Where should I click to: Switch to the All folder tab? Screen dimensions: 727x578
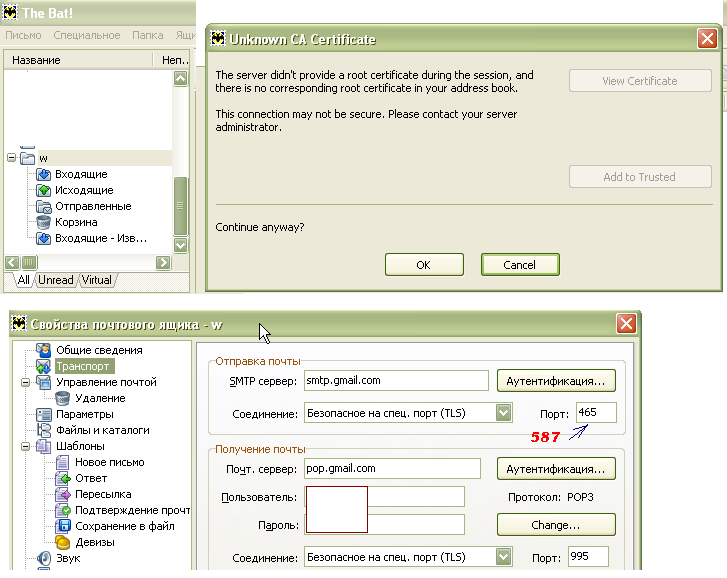(23, 280)
